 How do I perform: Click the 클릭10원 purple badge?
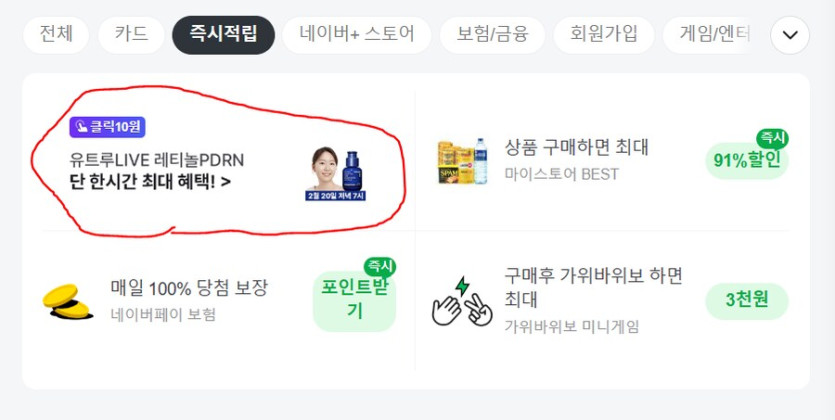point(107,127)
